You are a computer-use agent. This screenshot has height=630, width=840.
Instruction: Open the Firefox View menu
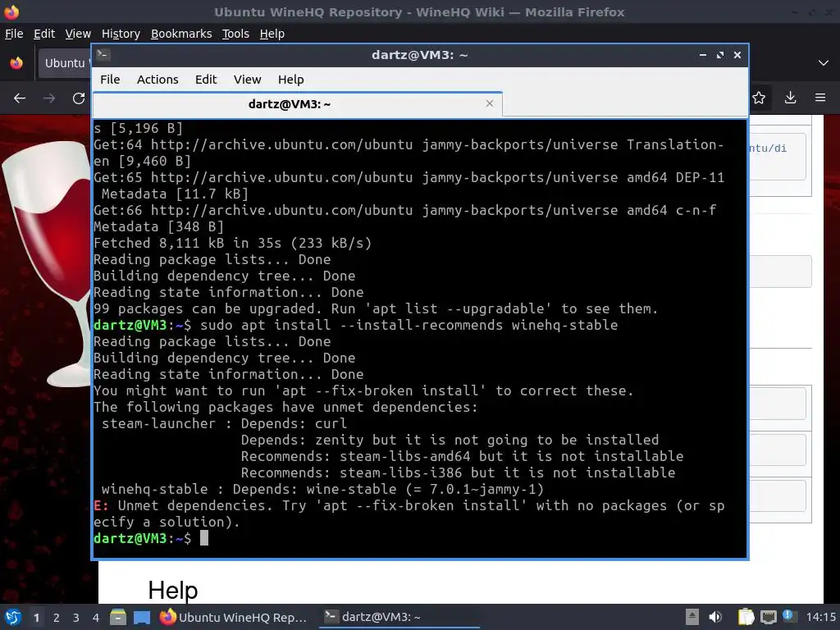[78, 34]
